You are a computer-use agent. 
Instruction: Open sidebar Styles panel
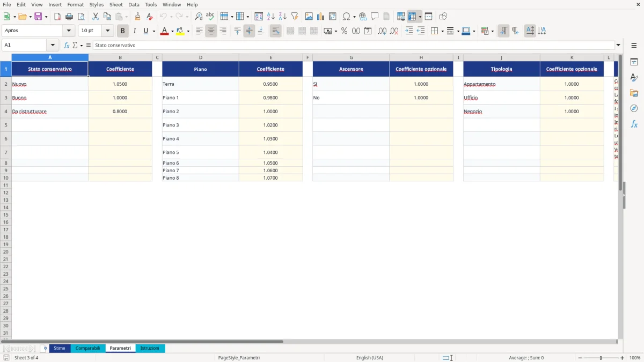[x=634, y=77]
